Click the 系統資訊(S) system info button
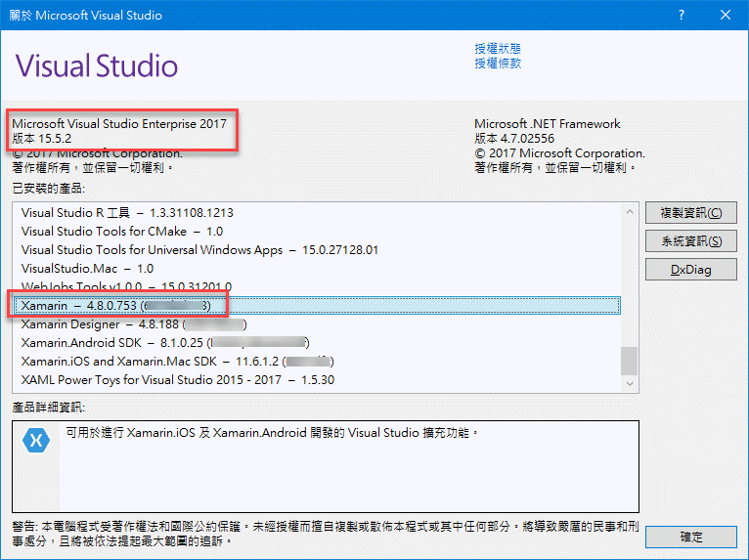Screen dimensions: 749x560 (690, 241)
